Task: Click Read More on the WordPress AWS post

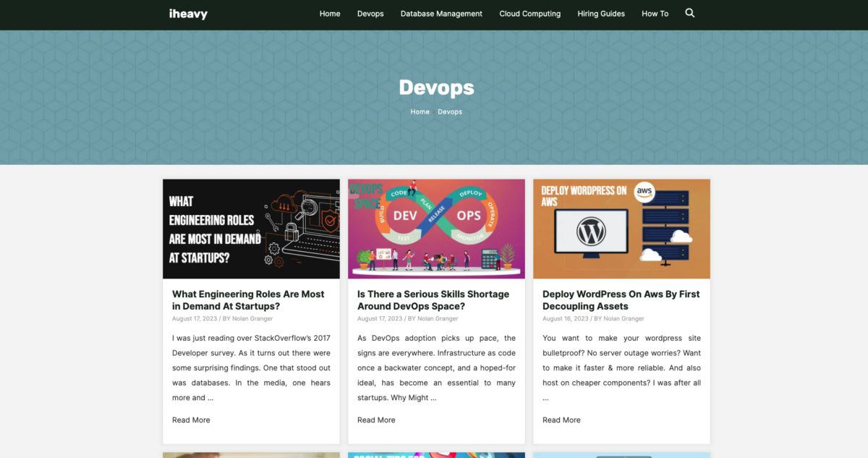Action: click(561, 420)
